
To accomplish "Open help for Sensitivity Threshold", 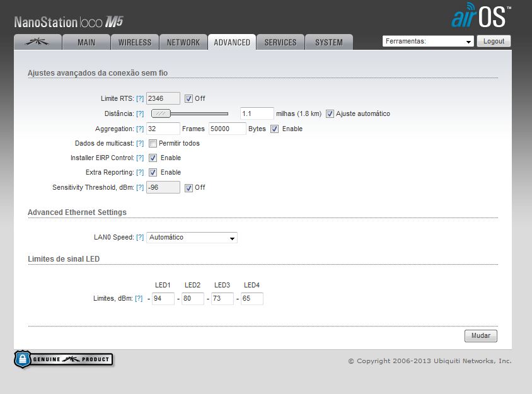I will coord(140,188).
